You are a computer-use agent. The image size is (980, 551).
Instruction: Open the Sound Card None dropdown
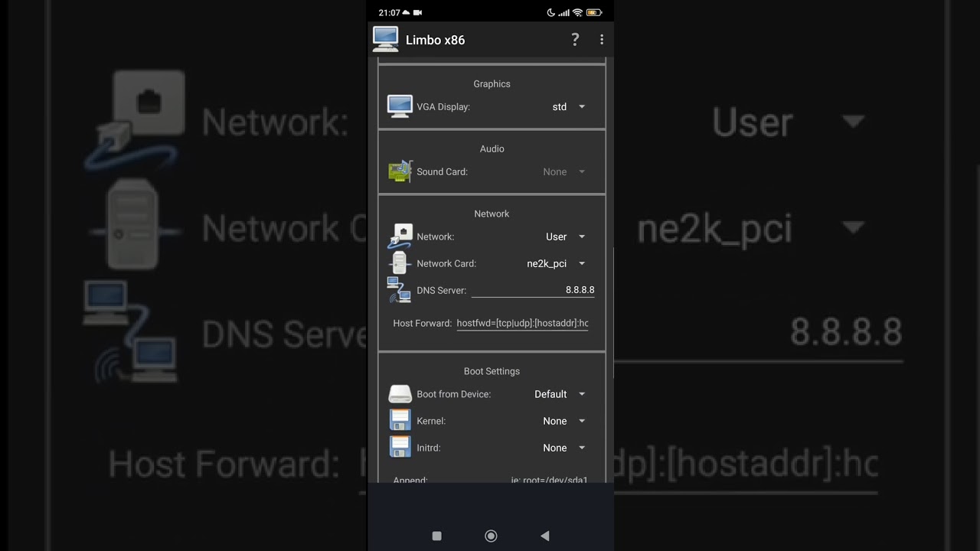564,172
